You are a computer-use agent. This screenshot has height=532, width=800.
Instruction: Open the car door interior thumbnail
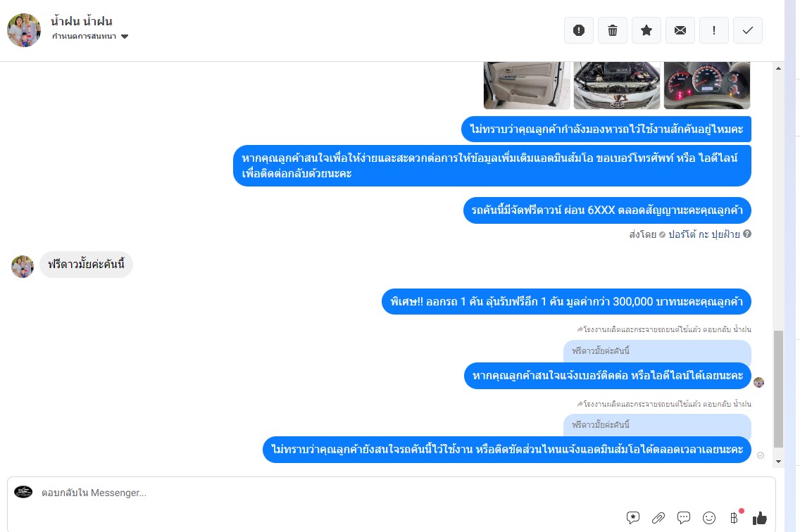tap(527, 85)
